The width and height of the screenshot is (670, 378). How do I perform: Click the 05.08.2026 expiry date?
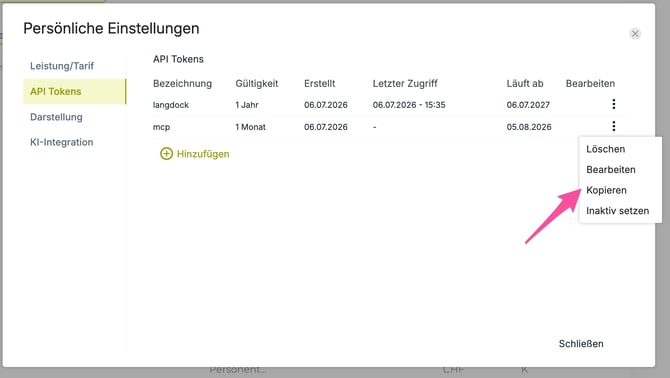coord(529,127)
